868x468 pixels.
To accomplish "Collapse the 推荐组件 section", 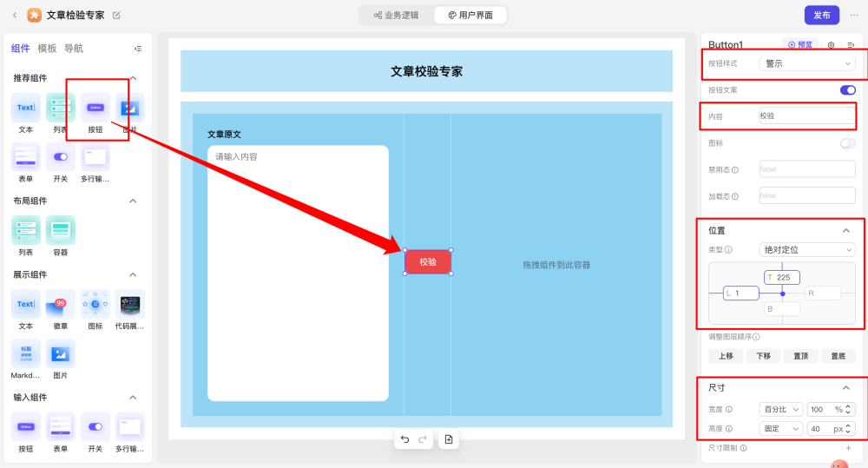I will click(x=133, y=78).
